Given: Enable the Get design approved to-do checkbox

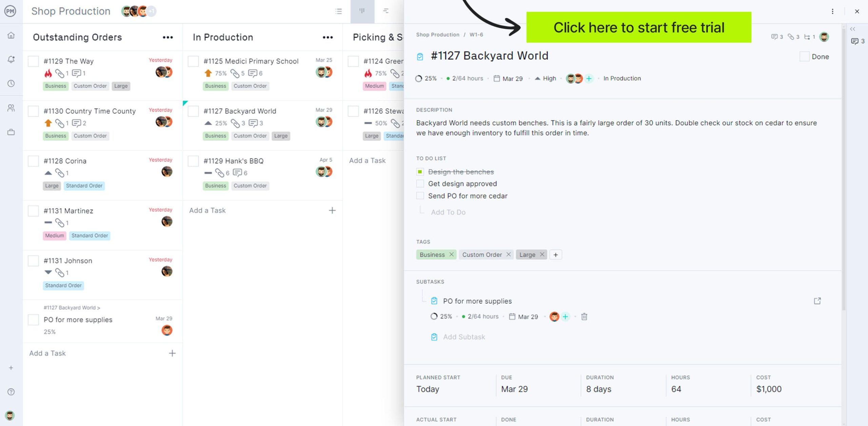Looking at the screenshot, I should tap(420, 183).
